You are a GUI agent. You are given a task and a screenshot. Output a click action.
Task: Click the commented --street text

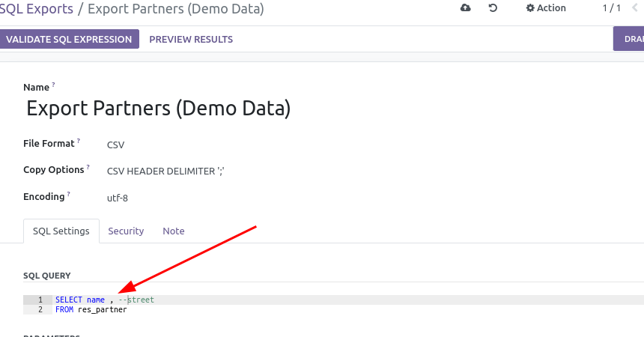tap(136, 300)
